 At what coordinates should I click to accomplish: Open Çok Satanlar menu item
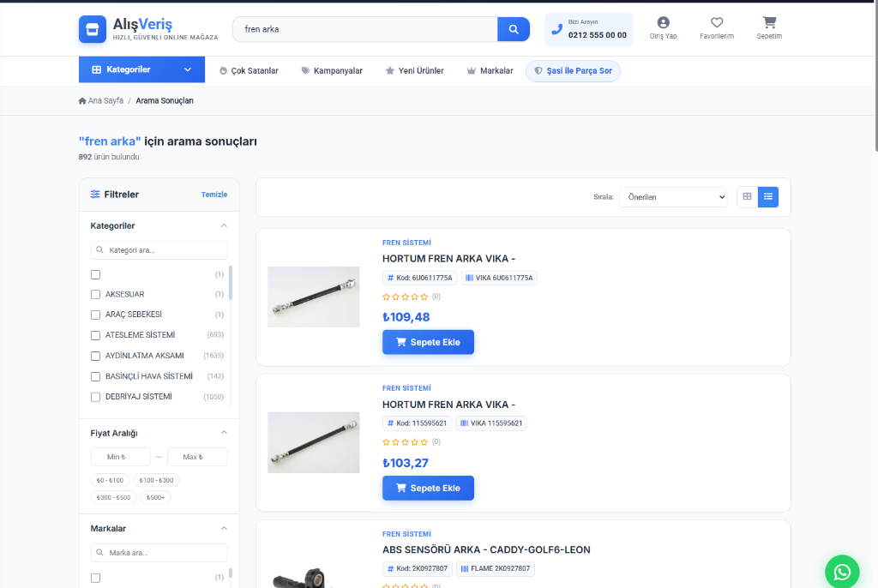(249, 70)
